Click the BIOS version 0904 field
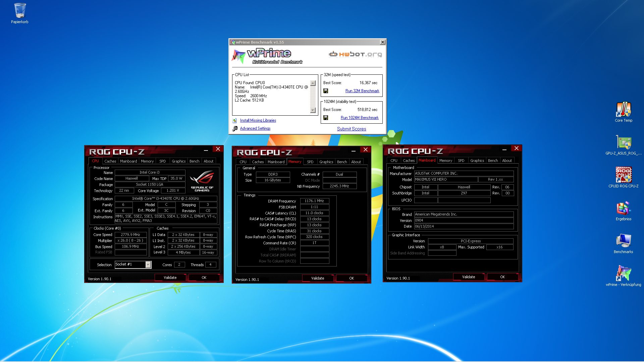644x362 pixels. click(464, 221)
